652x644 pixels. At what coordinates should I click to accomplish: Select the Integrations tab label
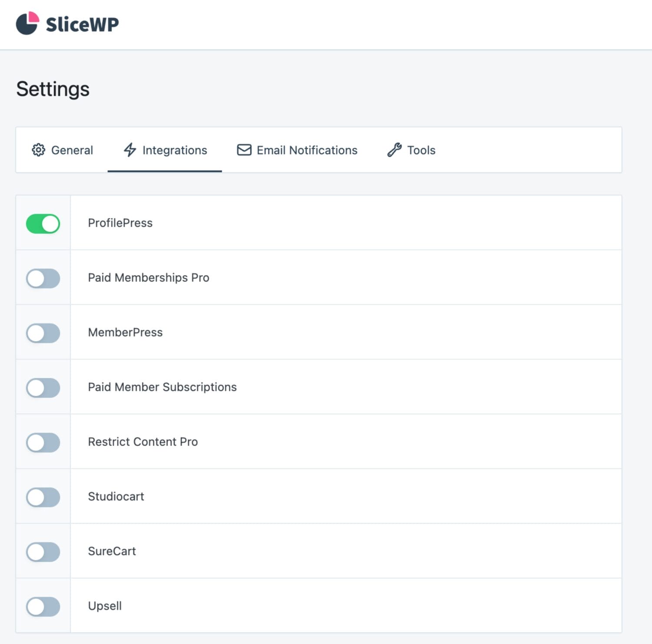pos(175,150)
